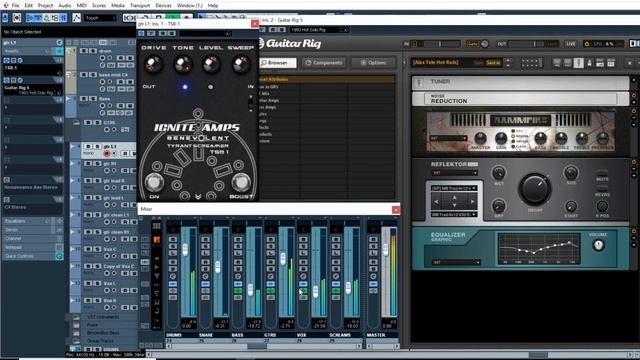640x360 pixels.
Task: Open the Reflektor INIT preset dropdown
Action: 454,173
